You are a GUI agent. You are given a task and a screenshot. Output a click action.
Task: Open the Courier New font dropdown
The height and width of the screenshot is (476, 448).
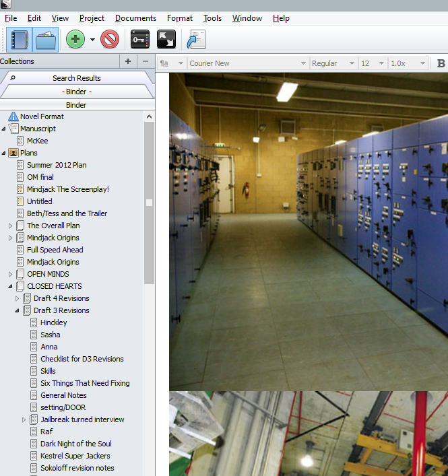pos(247,63)
